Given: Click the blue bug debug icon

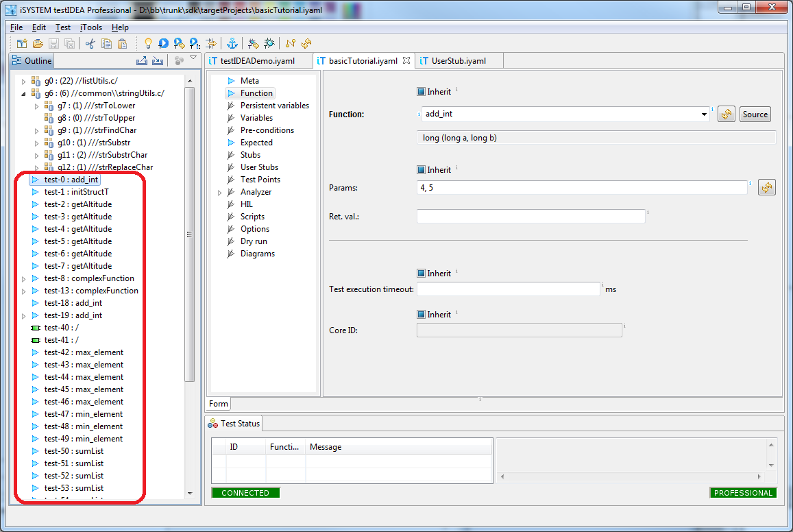Looking at the screenshot, I should 269,43.
